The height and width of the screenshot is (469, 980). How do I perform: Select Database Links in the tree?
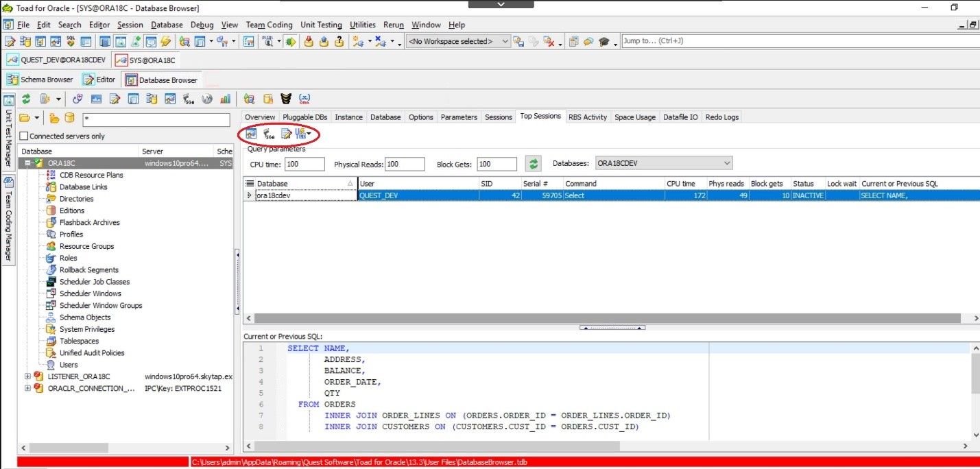pyautogui.click(x=84, y=187)
